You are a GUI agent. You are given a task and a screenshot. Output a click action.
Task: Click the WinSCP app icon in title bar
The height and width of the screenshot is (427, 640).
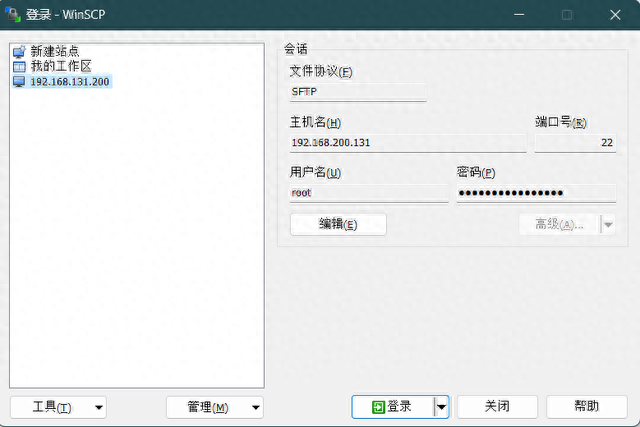click(x=13, y=14)
